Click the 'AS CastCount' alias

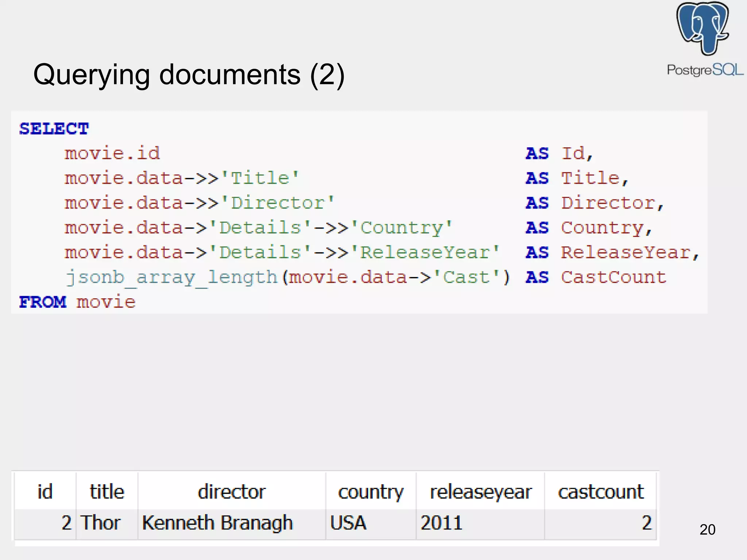596,277
